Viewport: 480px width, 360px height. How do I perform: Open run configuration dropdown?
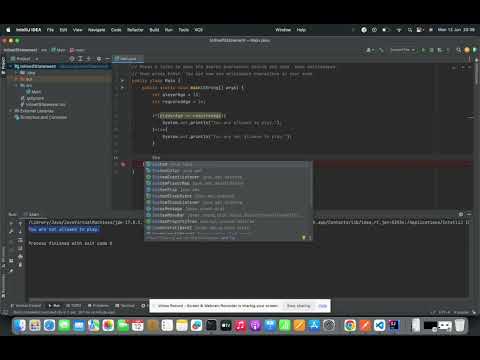click(x=403, y=50)
